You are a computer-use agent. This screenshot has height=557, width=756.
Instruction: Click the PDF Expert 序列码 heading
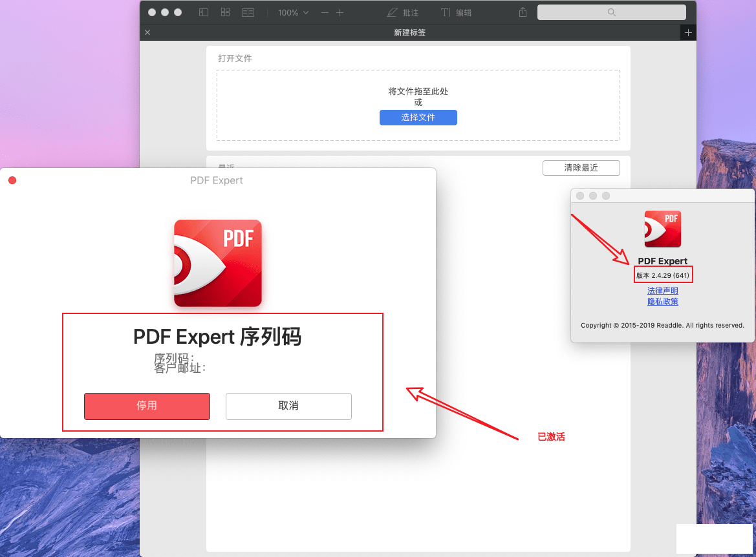pos(217,337)
